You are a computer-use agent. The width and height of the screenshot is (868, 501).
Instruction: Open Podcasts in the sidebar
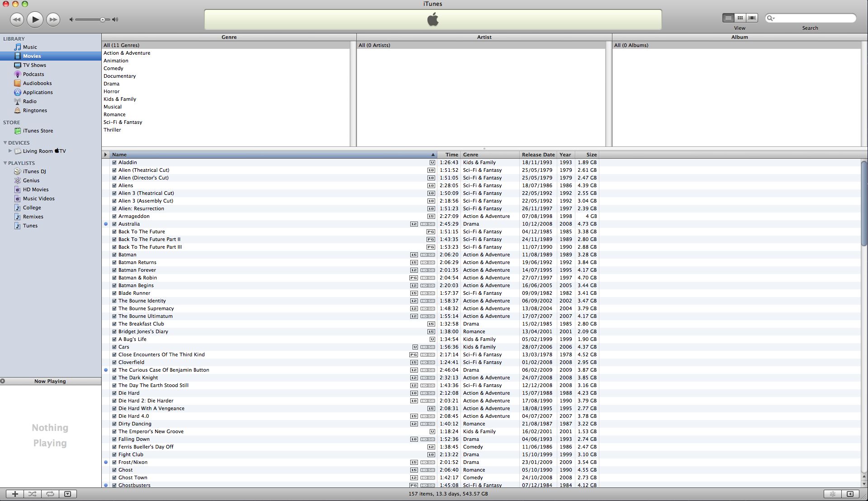(33, 74)
